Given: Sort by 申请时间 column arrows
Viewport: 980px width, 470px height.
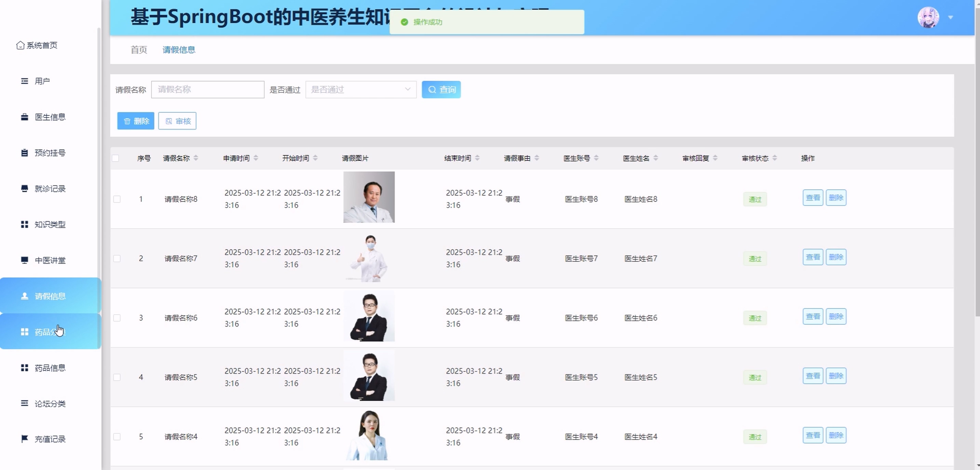Looking at the screenshot, I should click(256, 158).
